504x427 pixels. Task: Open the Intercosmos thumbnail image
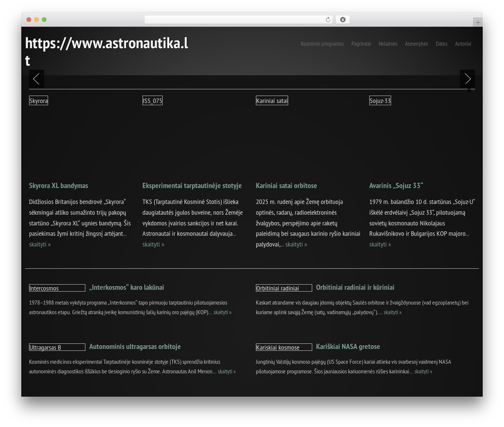[57, 288]
